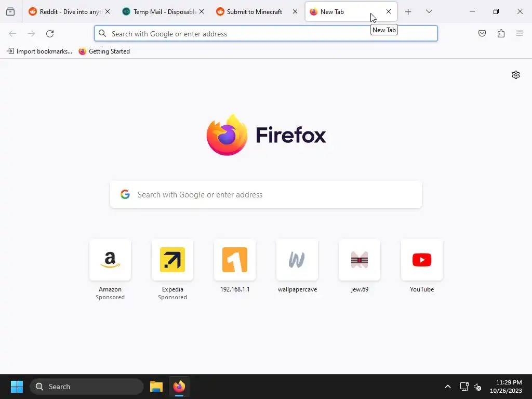
Task: Show hidden system tray icons chevron
Action: pos(447,387)
